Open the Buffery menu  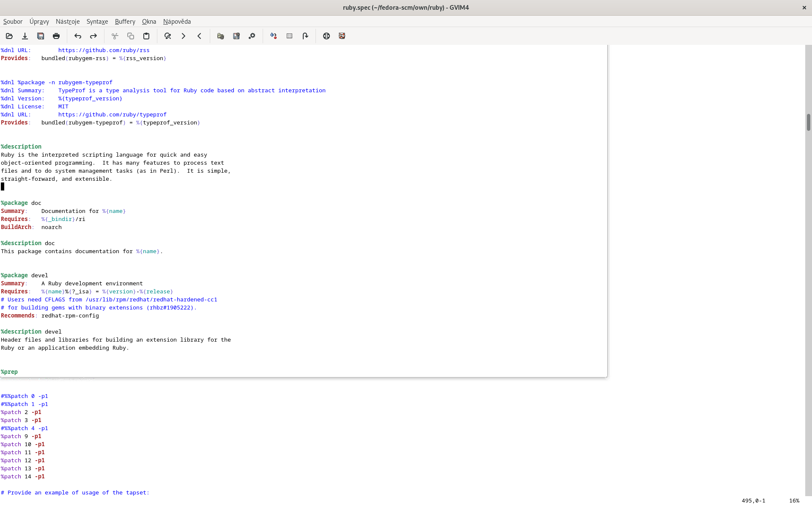[125, 22]
